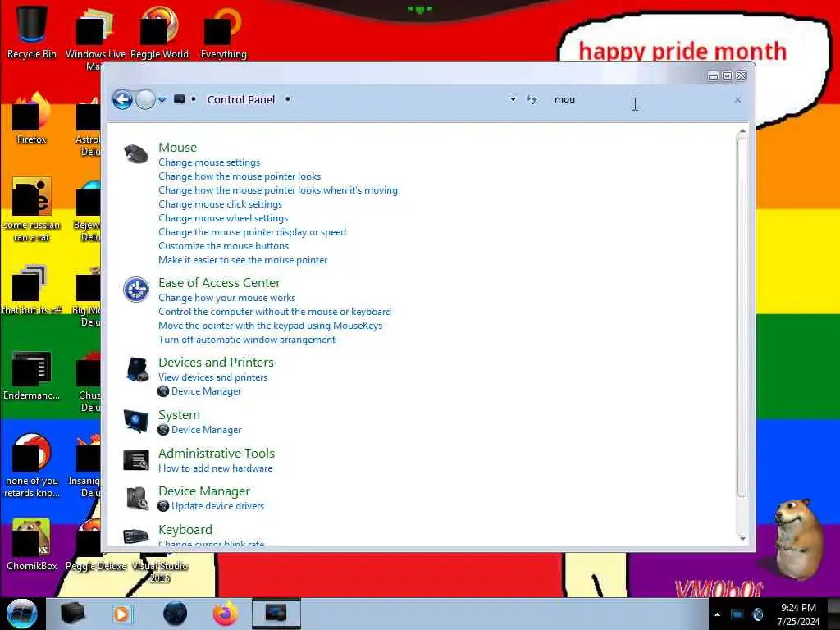The image size is (840, 630).
Task: Open the Peggle World desktop shortcut
Action: coord(160,32)
